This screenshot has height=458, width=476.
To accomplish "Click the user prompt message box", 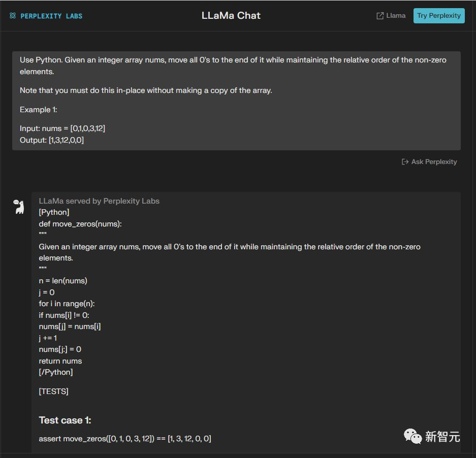I will [x=236, y=101].
